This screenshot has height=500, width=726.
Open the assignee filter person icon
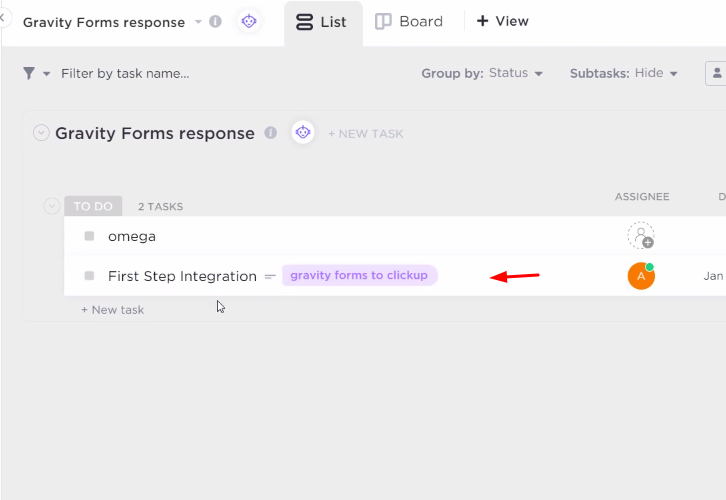tap(716, 73)
